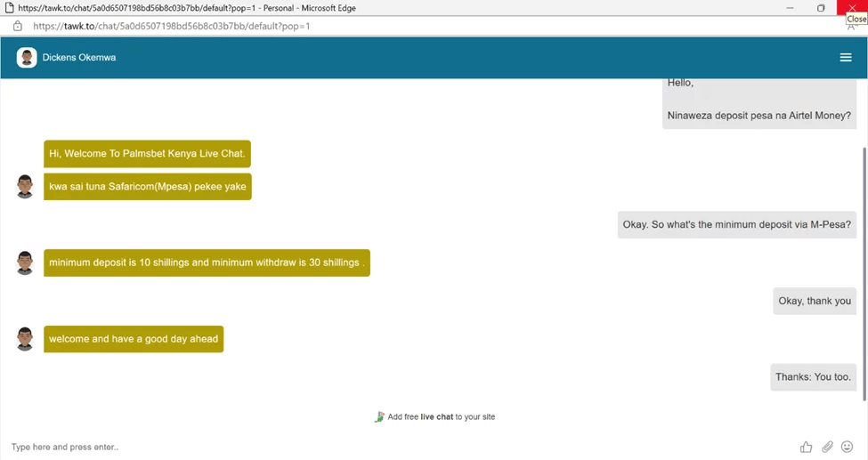This screenshot has width=868, height=460.
Task: Open the hamburger menu in chat header
Action: [846, 58]
